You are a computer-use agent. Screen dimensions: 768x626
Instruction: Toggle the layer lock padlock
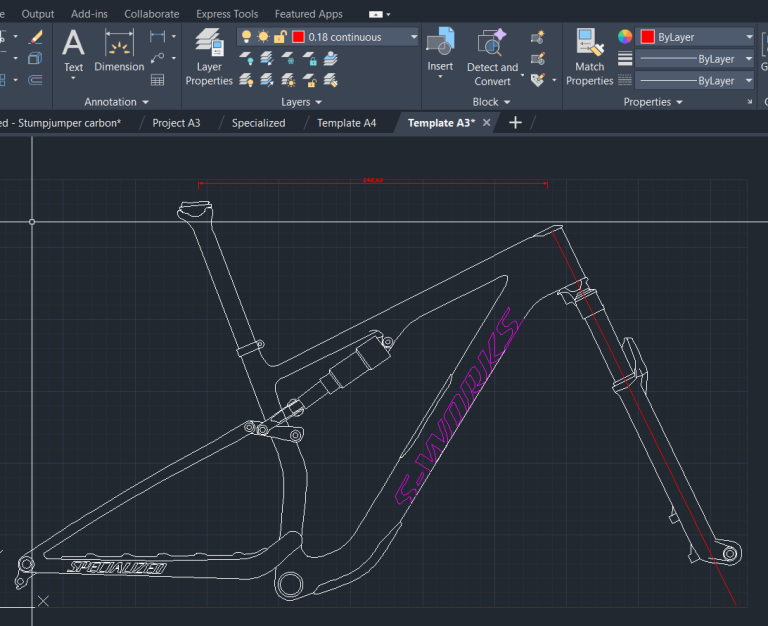(280, 37)
